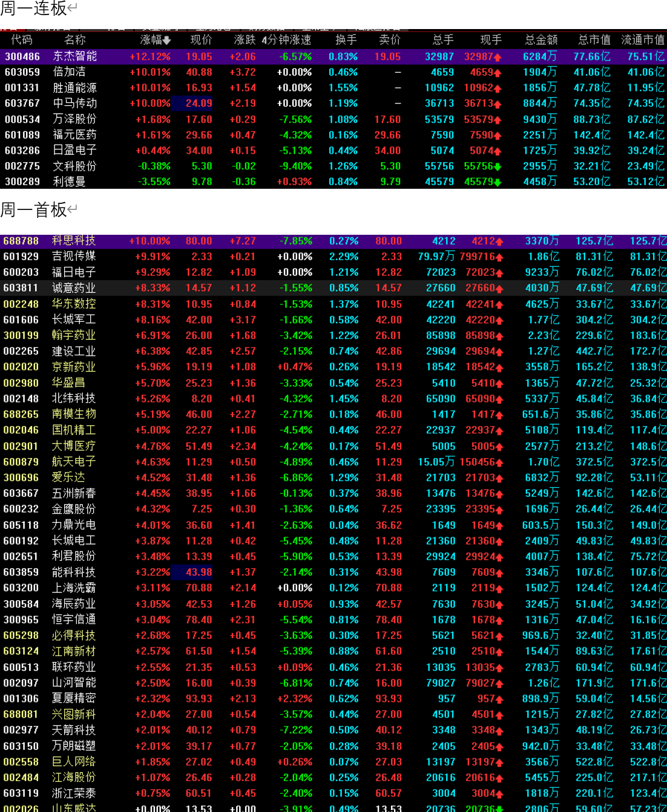Open stock code 603059

(22, 72)
